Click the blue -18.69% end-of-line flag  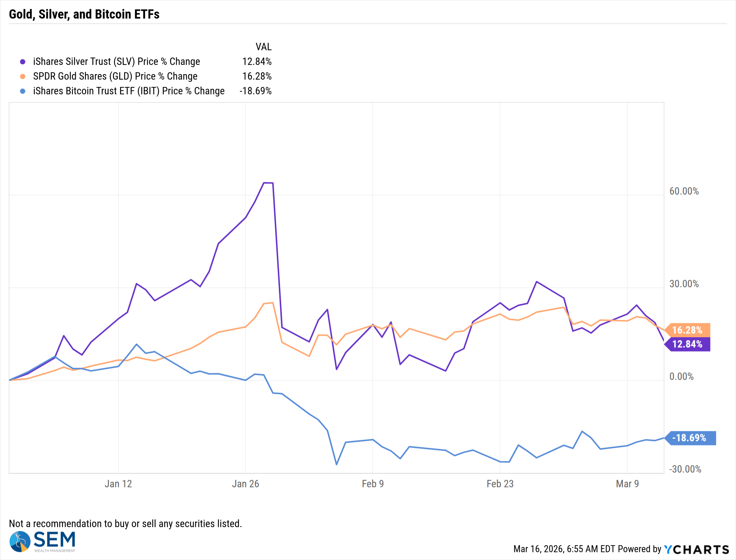tap(690, 438)
